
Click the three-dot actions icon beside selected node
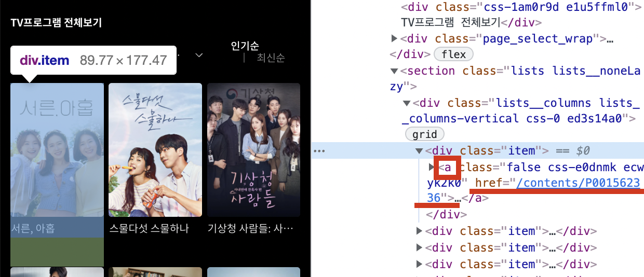(x=319, y=151)
